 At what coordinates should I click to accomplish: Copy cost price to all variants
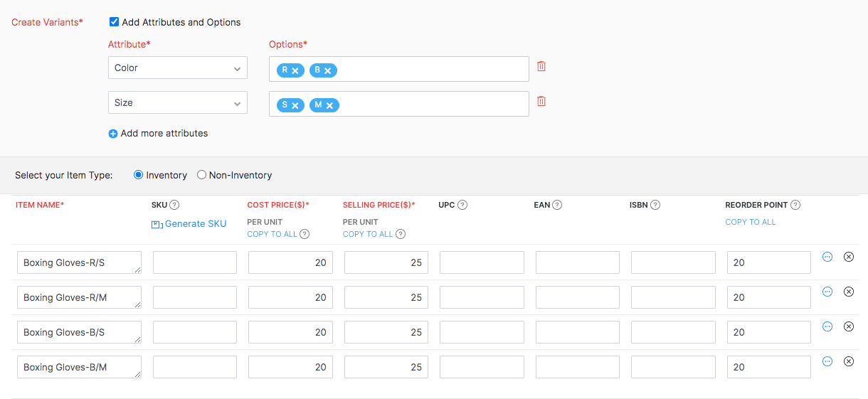272,234
